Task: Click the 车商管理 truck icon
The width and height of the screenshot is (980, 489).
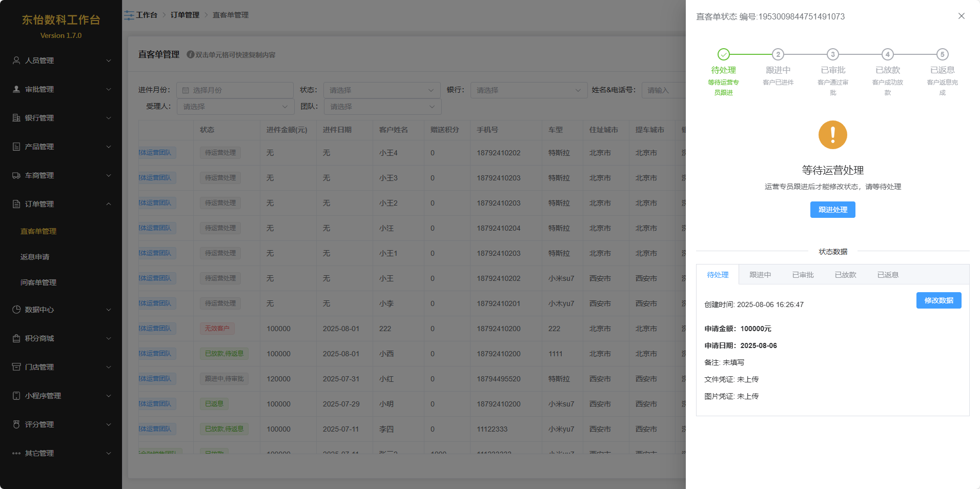Action: click(x=16, y=175)
